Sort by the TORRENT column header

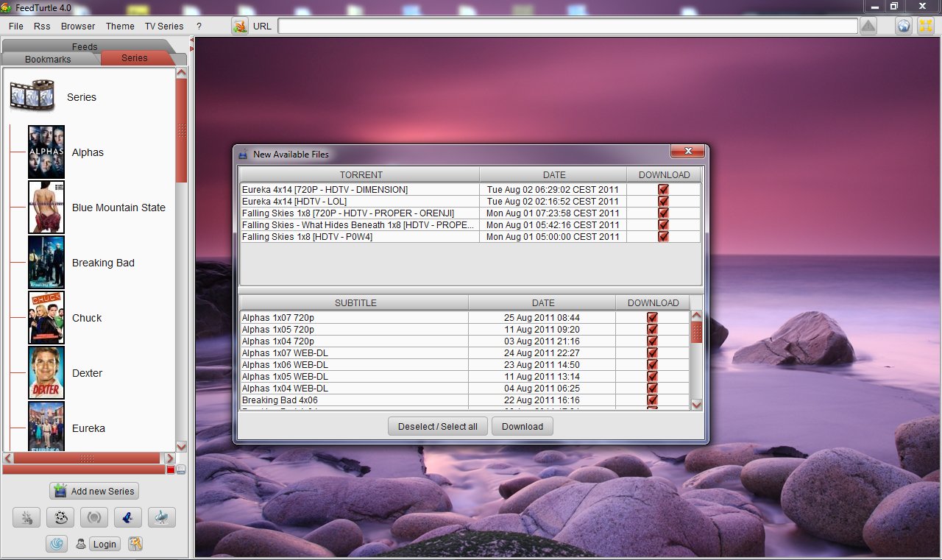point(361,174)
